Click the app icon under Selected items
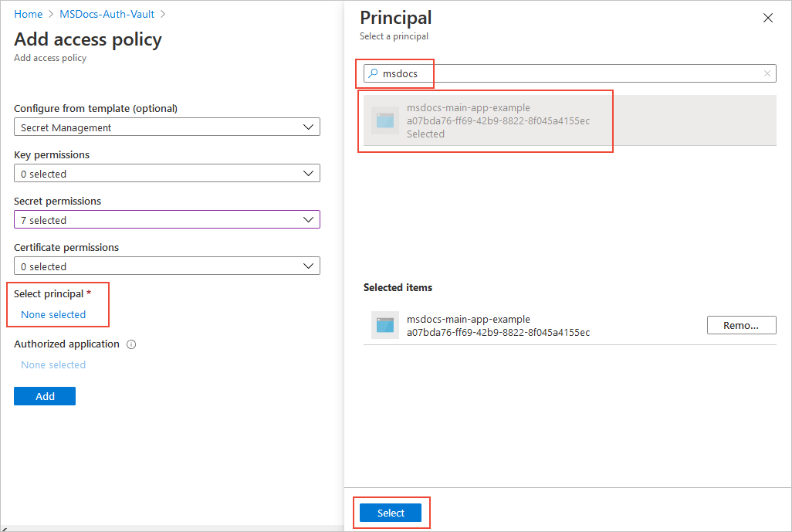 [385, 325]
